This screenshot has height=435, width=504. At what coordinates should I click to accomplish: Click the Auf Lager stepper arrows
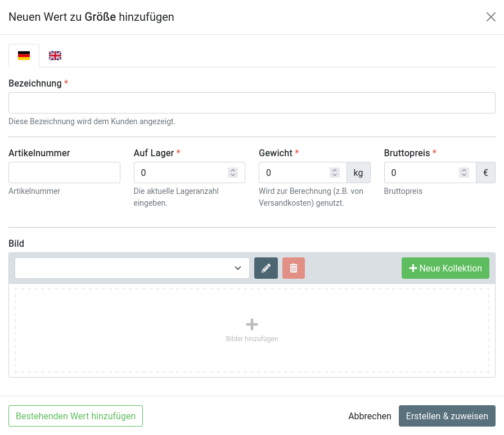pyautogui.click(x=233, y=173)
